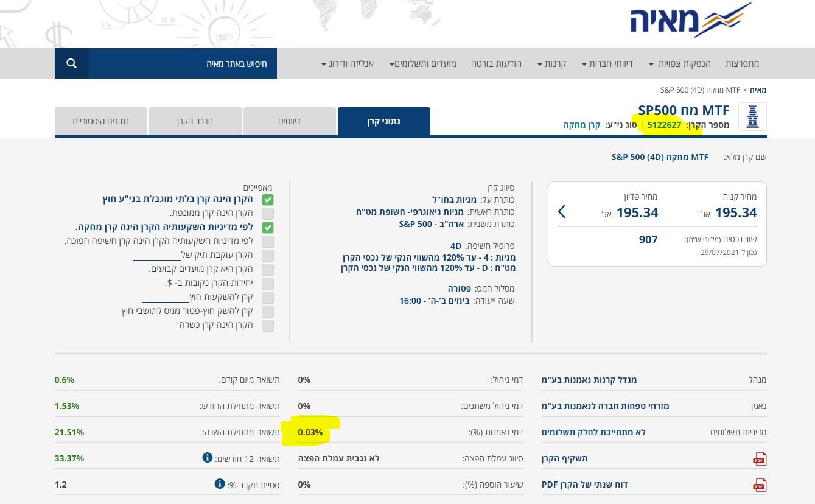Click the SP500 MTF fund title
The width and height of the screenshot is (815, 504).
tap(684, 110)
